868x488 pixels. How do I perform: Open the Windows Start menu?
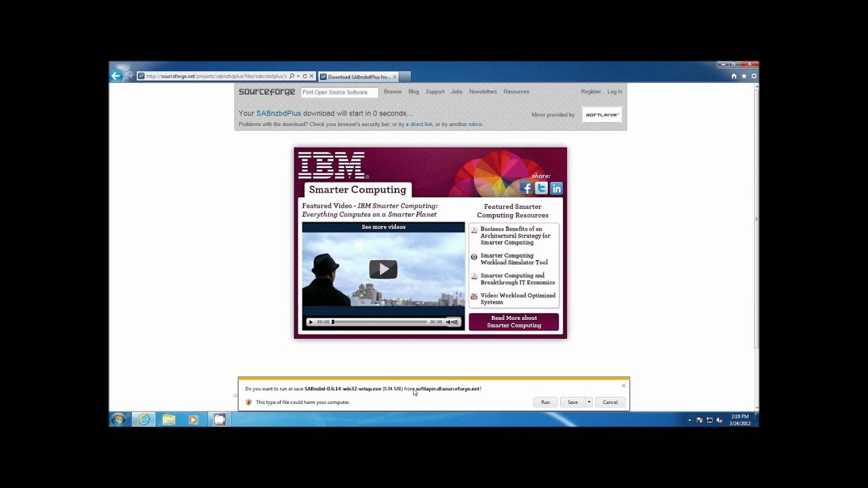[x=119, y=420]
